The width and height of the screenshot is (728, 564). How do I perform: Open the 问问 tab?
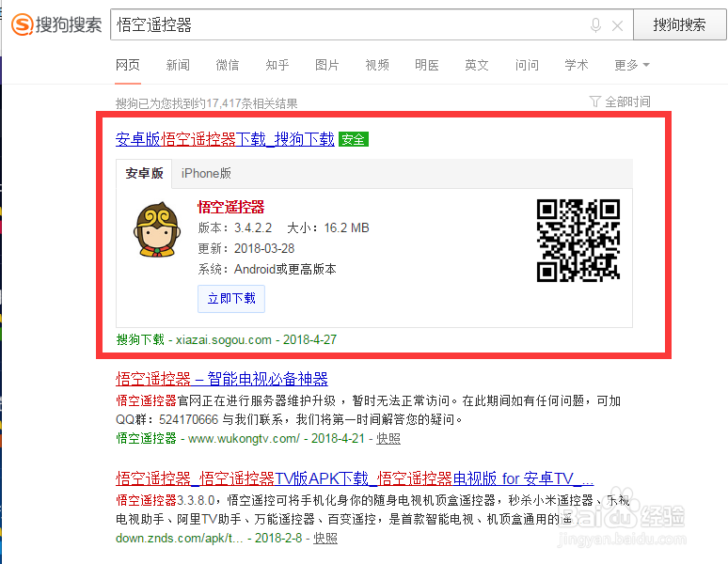pos(527,65)
